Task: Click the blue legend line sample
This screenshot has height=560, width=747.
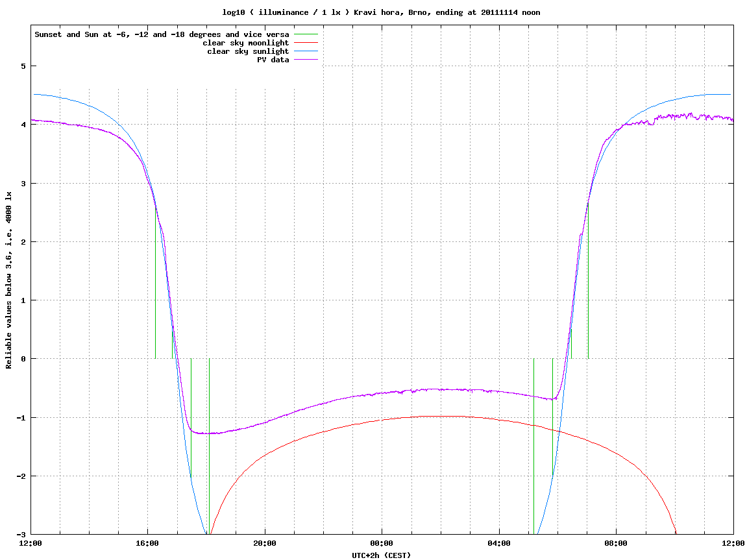Action: [306, 51]
